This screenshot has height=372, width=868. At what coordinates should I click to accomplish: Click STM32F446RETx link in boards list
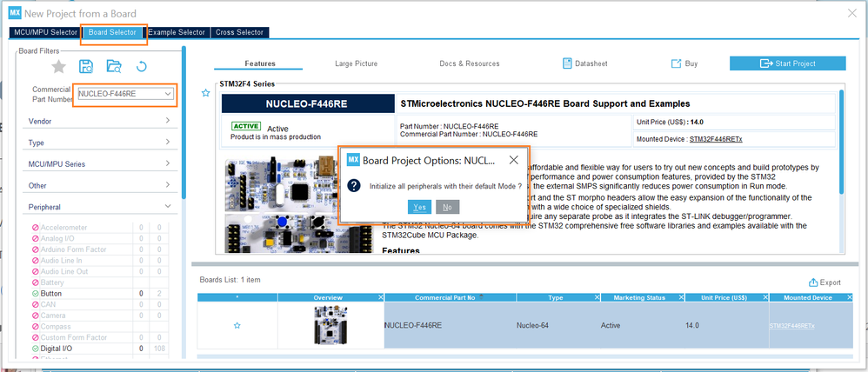791,326
